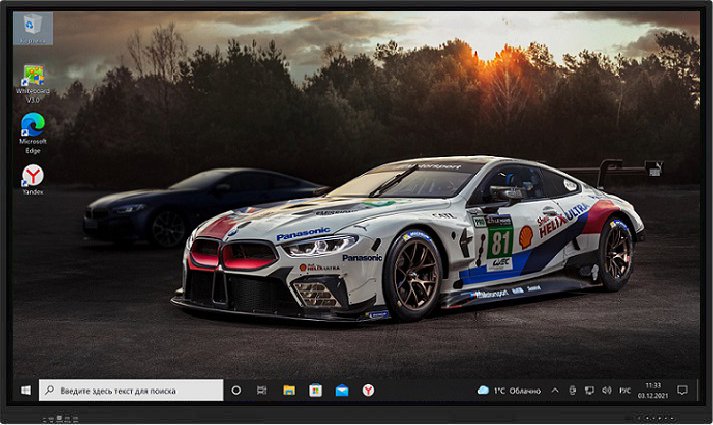Viewport: 713px width, 425px height.
Task: Open Cortana from the taskbar circle icon
Action: click(x=237, y=390)
